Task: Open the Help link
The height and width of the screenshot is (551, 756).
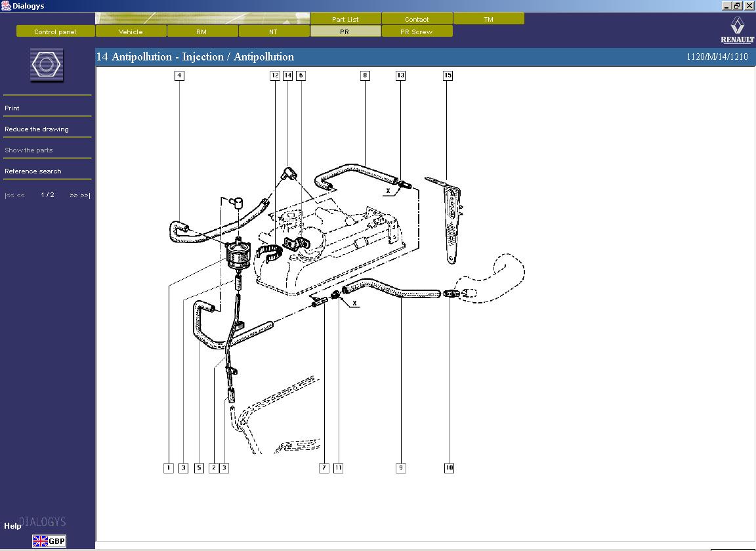Action: [12, 526]
